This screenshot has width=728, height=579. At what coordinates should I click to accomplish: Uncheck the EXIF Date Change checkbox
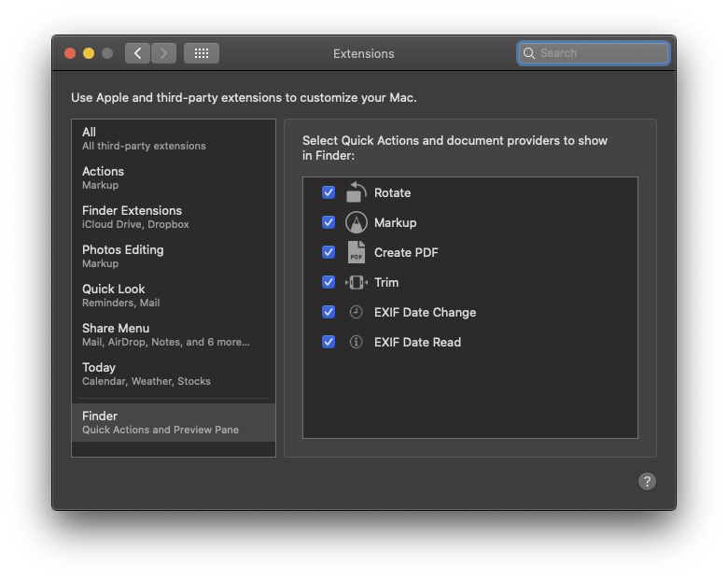point(329,312)
